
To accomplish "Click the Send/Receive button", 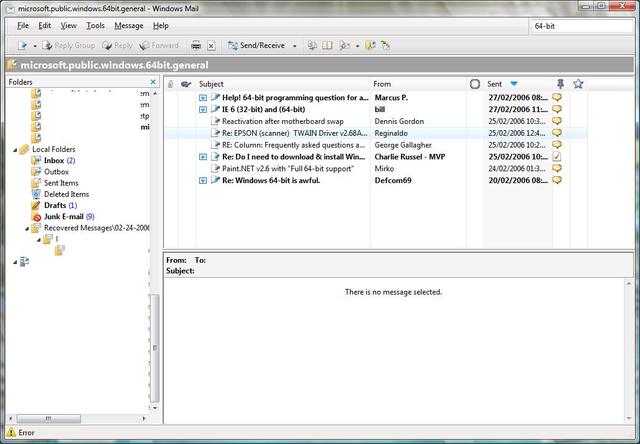I will coord(257,46).
